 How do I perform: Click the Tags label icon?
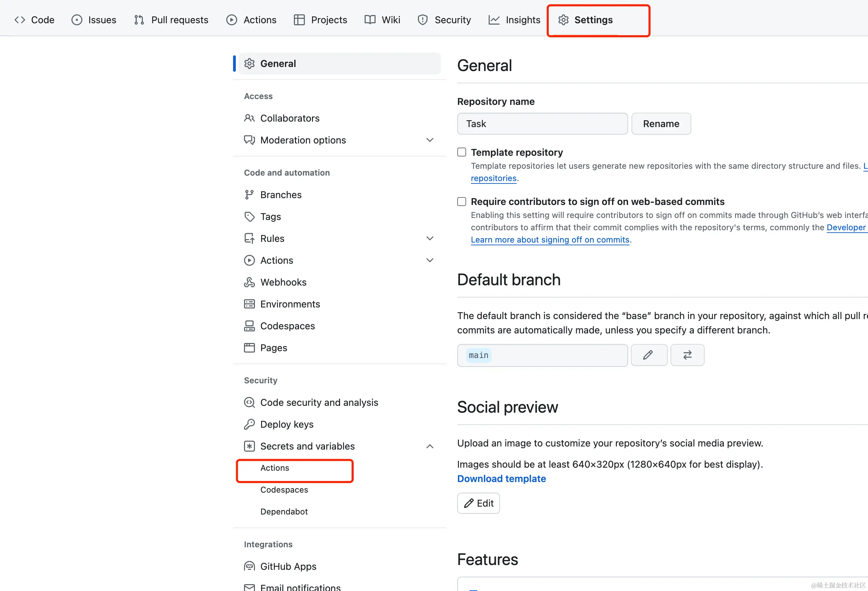click(x=249, y=217)
